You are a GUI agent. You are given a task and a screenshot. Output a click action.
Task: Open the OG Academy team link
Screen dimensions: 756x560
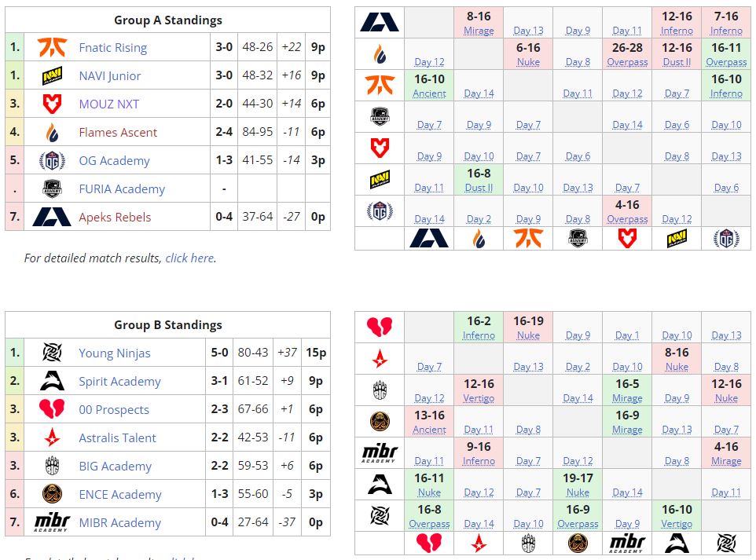pos(114,160)
